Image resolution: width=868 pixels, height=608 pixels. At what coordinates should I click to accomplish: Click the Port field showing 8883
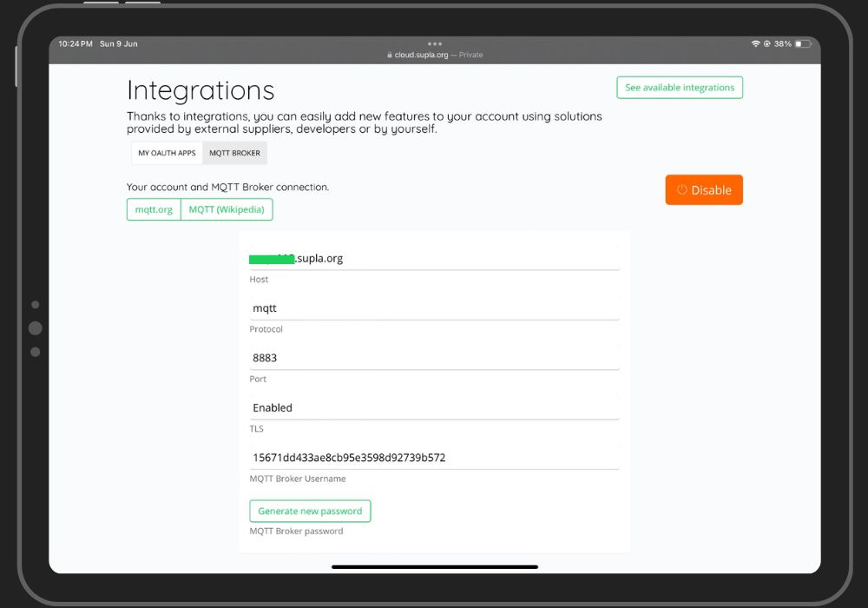click(434, 358)
